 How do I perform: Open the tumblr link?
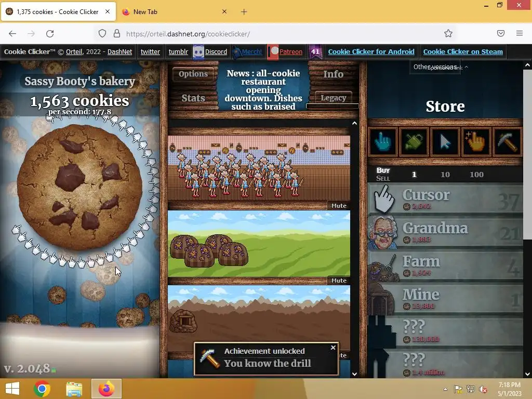point(178,51)
